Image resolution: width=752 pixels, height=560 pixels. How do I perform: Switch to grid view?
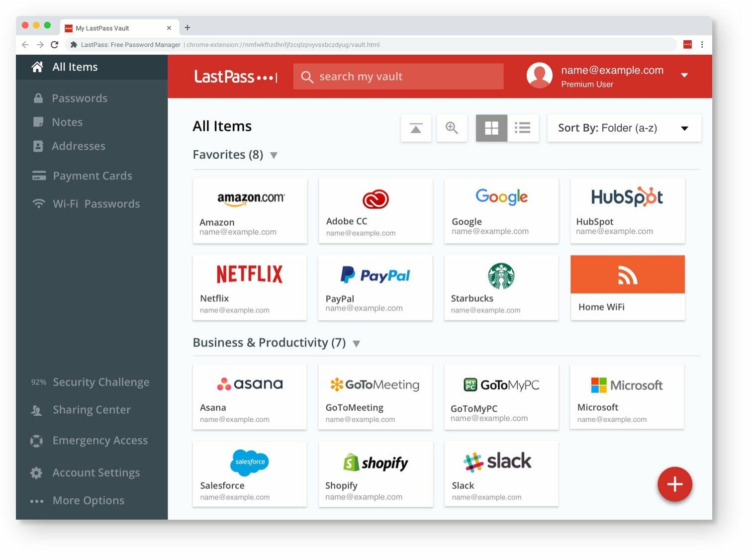pyautogui.click(x=491, y=128)
